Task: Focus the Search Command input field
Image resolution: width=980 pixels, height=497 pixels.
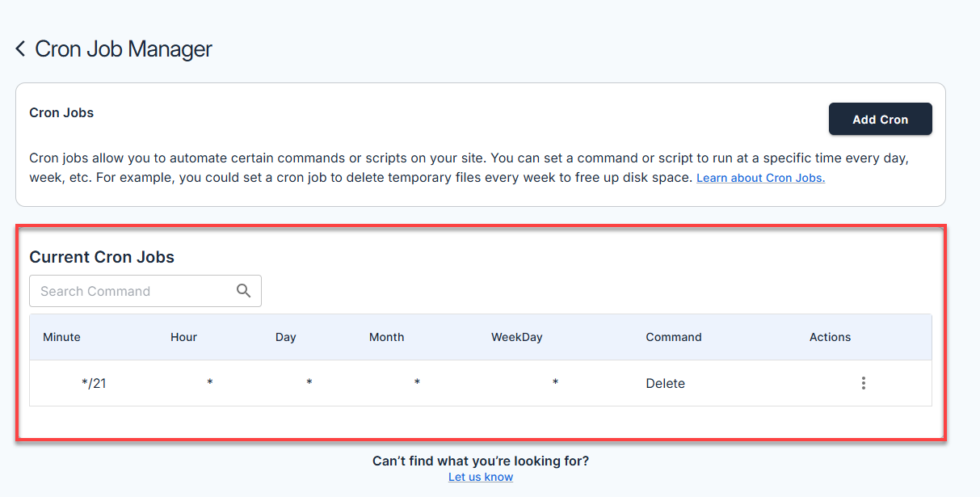Action: [x=129, y=291]
